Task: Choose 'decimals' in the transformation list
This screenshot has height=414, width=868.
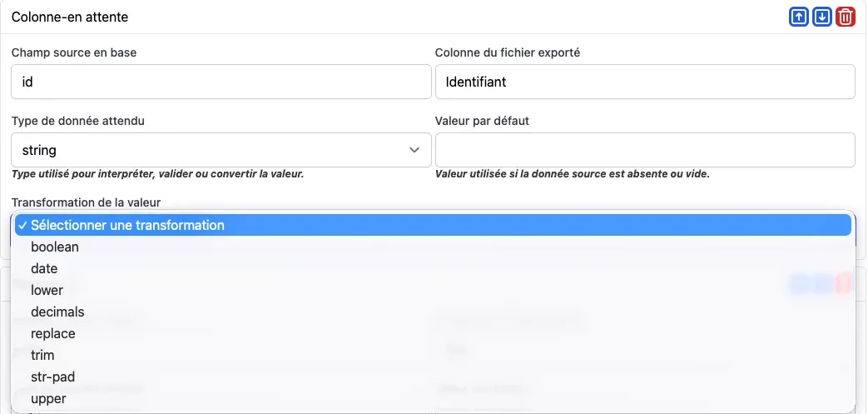Action: coord(57,312)
